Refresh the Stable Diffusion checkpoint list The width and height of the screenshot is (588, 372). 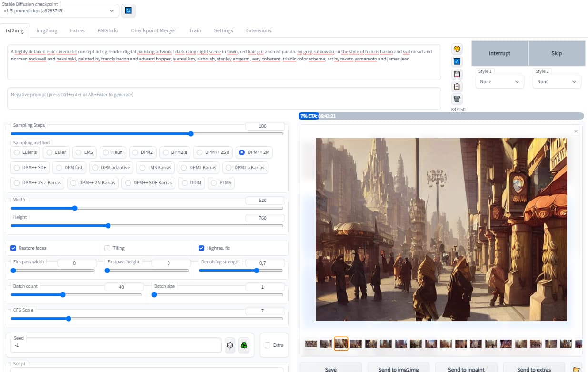point(128,10)
